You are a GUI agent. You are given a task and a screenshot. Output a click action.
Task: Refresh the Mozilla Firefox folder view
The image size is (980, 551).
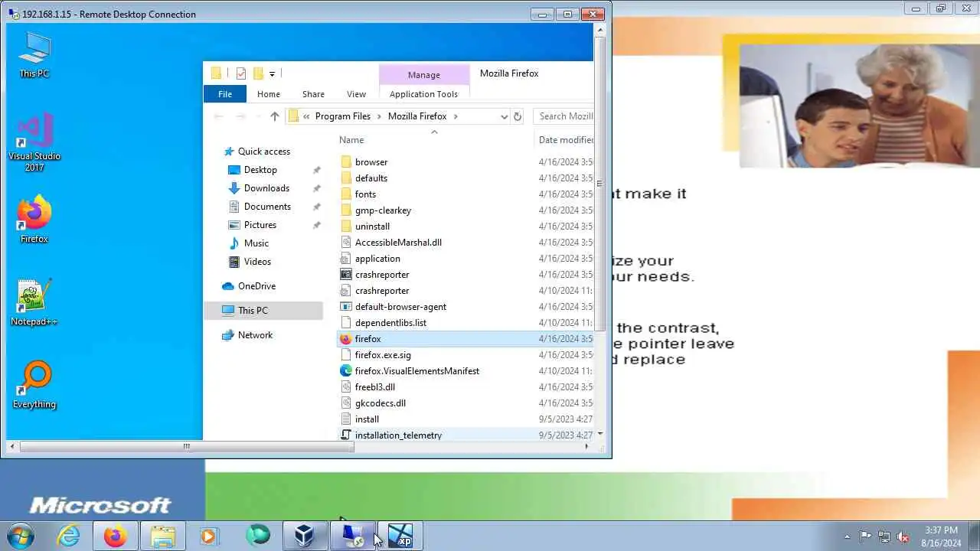point(518,116)
